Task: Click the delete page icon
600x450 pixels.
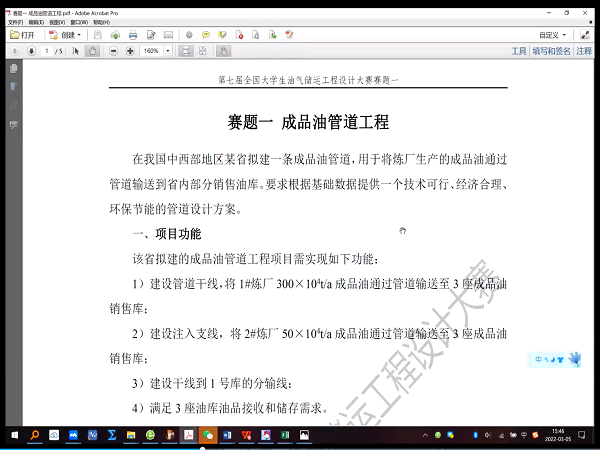Action: pyautogui.click(x=240, y=35)
